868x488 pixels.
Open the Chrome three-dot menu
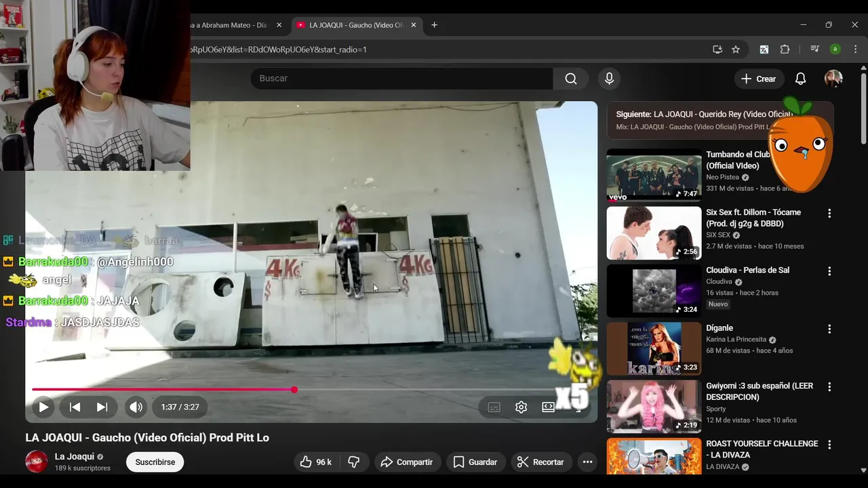855,49
